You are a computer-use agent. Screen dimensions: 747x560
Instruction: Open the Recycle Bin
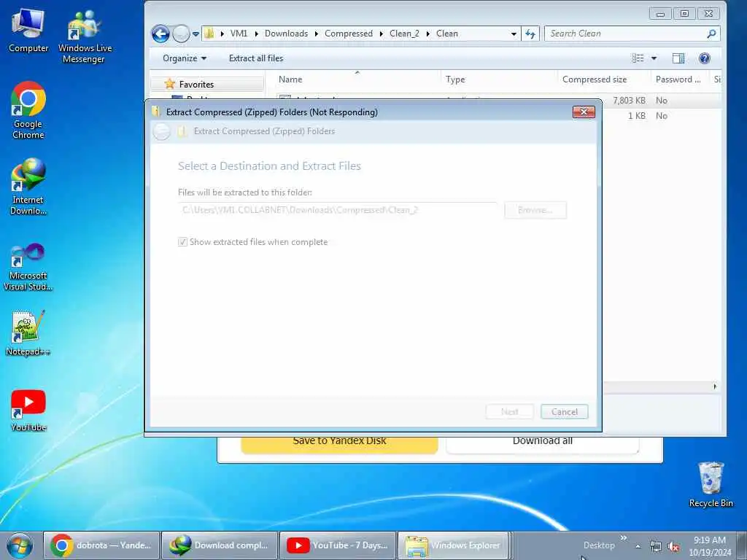[711, 484]
